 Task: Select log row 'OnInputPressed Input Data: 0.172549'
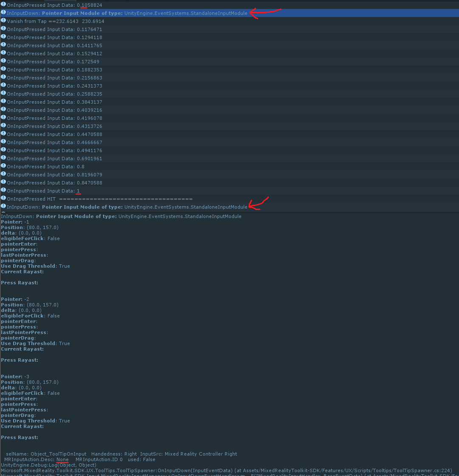coord(229,61)
